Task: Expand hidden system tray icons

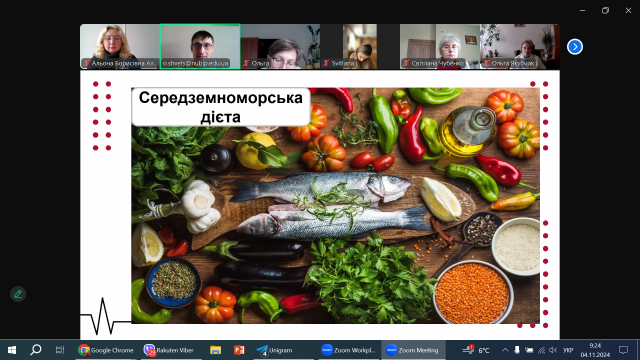Action: pos(505,350)
